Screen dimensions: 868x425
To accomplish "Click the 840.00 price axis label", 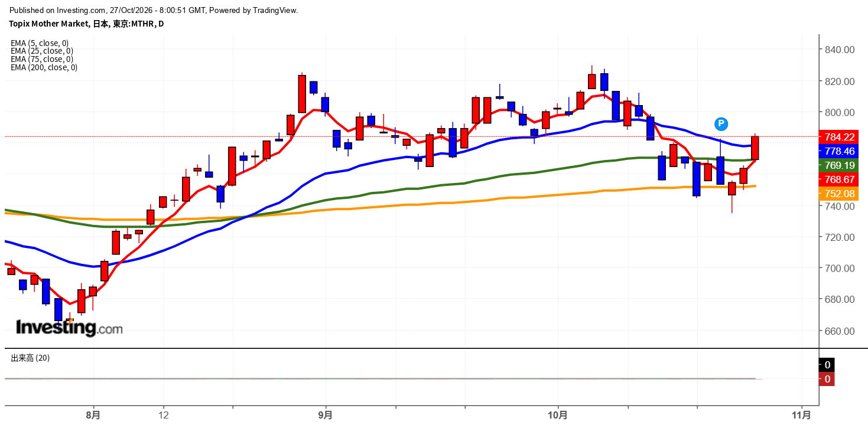I will 840,50.
